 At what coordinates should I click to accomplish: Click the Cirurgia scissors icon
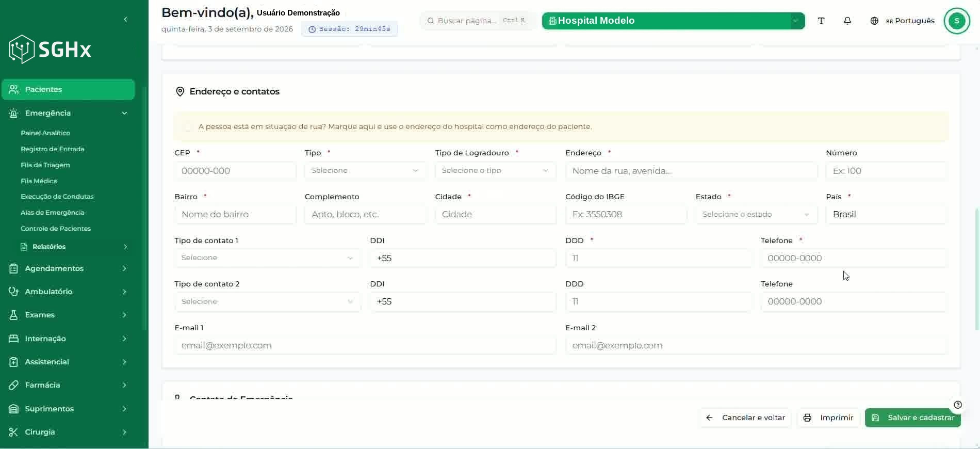pyautogui.click(x=14, y=432)
